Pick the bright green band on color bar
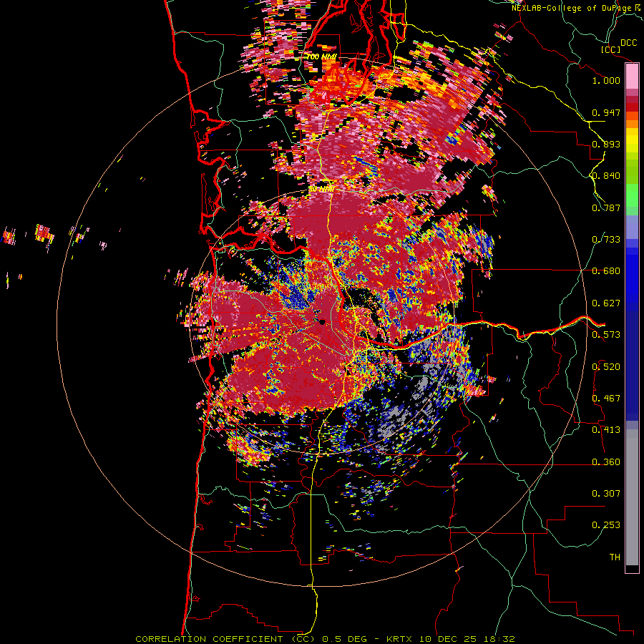This screenshot has width=644, height=644. (632, 195)
